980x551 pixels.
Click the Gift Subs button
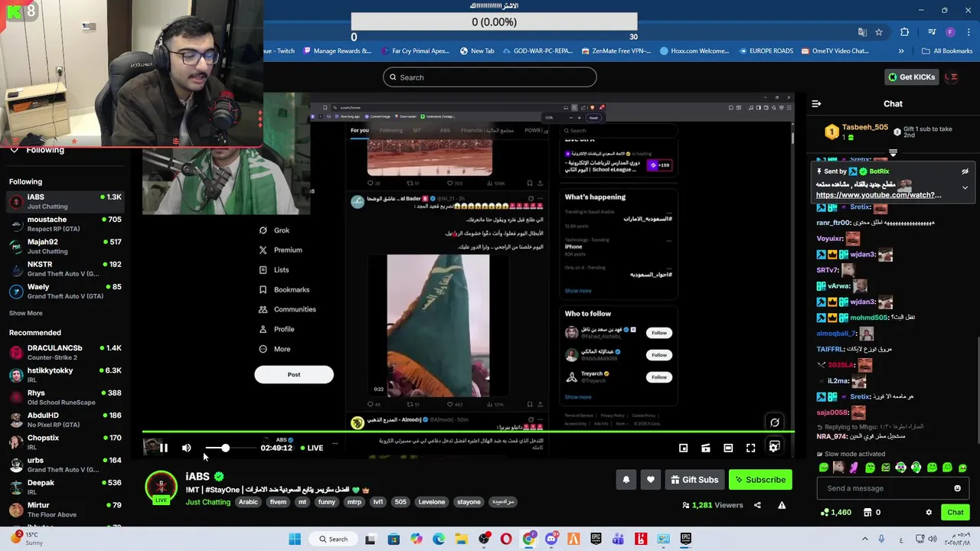(694, 480)
